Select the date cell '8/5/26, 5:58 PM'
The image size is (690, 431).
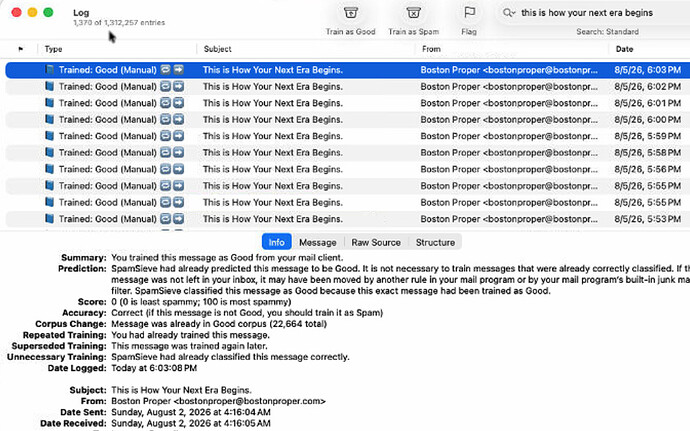(647, 152)
